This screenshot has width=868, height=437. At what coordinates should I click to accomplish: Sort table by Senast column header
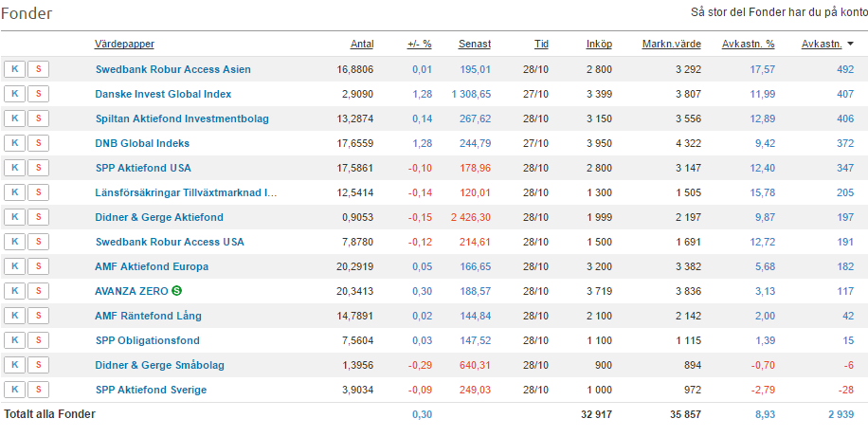tap(475, 44)
